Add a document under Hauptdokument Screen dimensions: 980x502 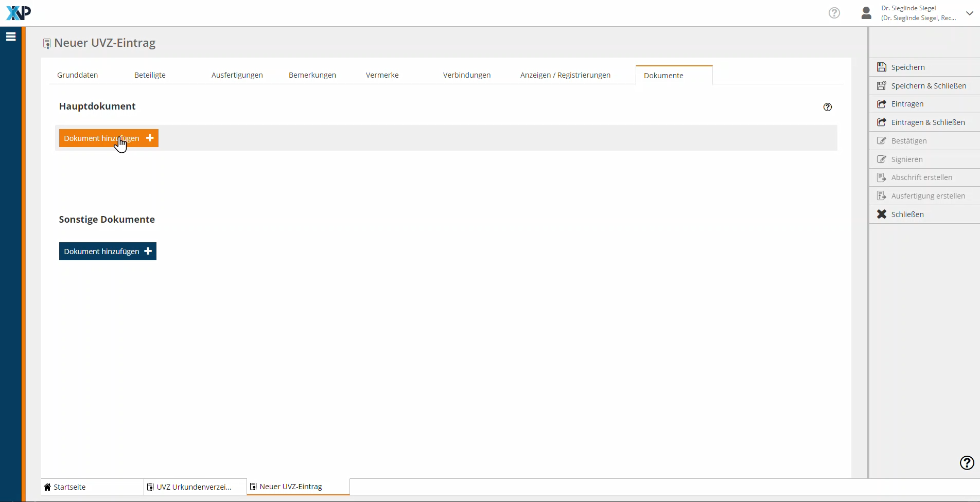click(x=109, y=138)
